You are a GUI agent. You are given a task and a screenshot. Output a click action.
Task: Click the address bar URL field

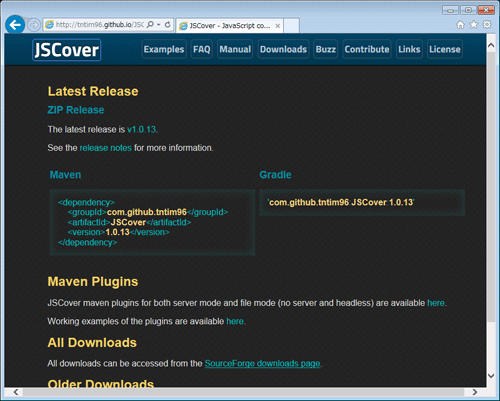point(100,25)
